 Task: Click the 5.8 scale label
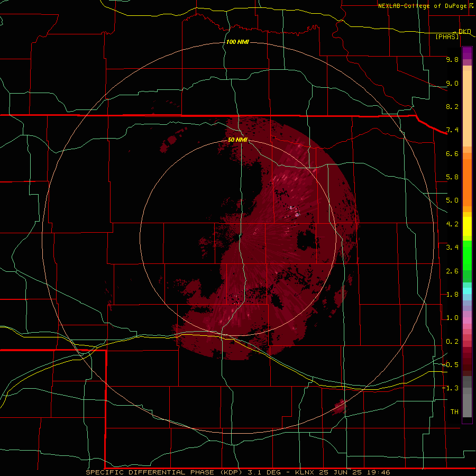[452, 177]
